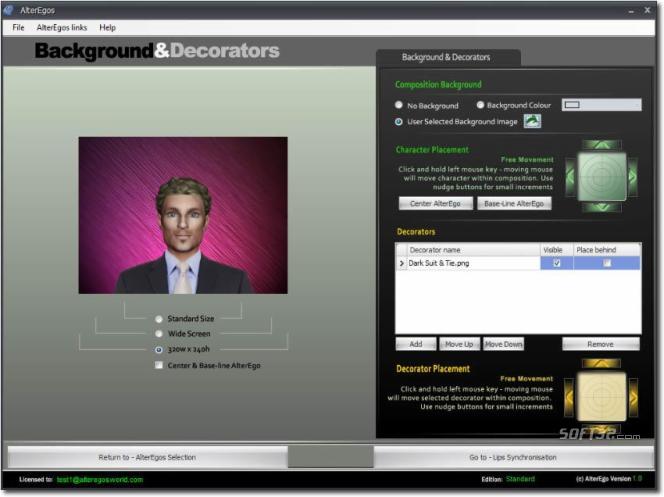Open AlterEgos links menu

click(x=62, y=28)
